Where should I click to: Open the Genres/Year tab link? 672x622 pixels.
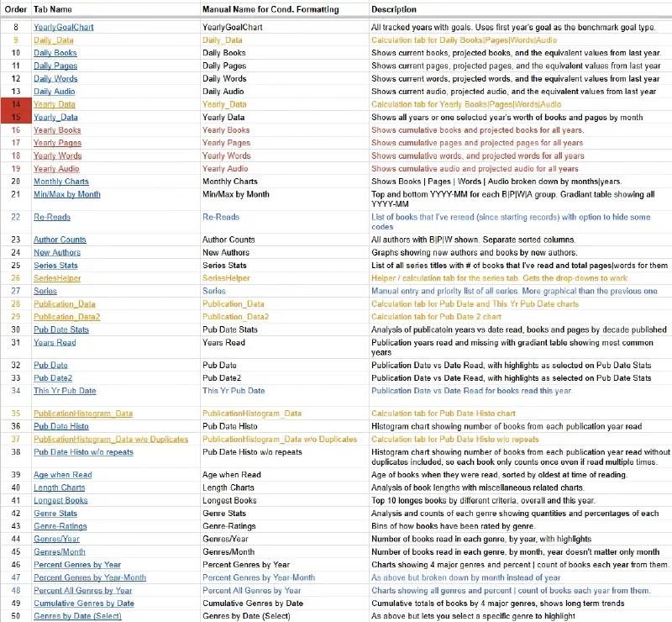56,540
